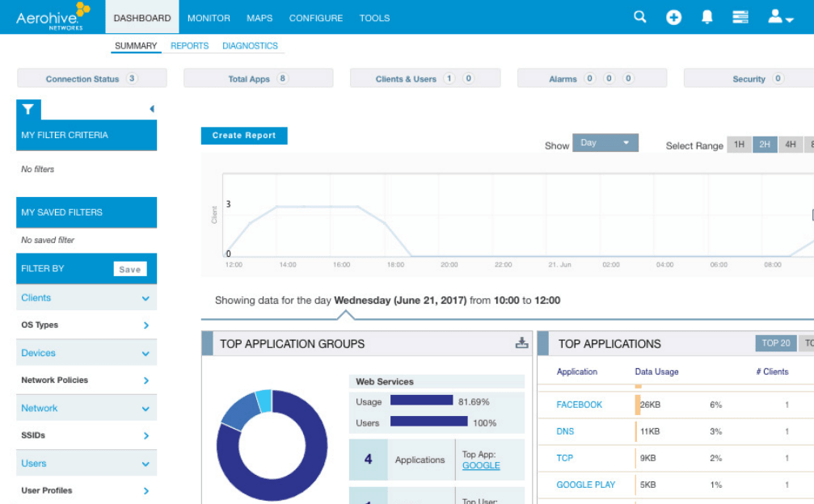Open the notifications bell icon

point(707,17)
